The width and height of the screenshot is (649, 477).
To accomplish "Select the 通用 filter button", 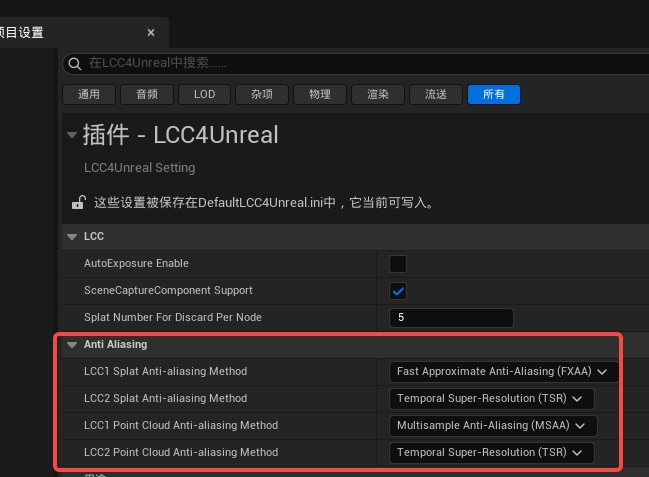I will [89, 94].
